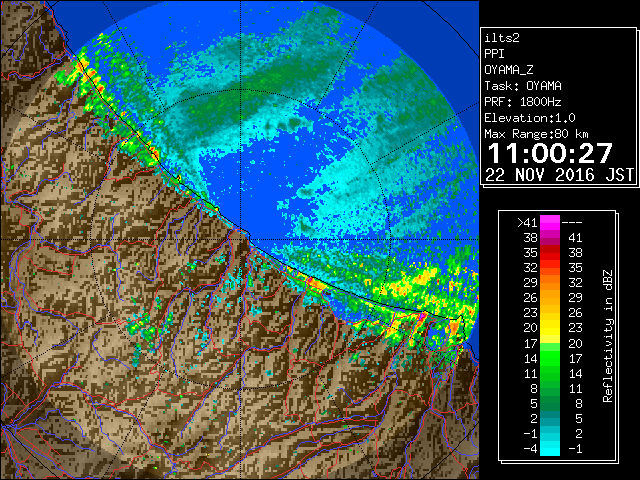Click the green 11 dBZ legend color
The width and height of the screenshot is (640, 480).
click(550, 373)
